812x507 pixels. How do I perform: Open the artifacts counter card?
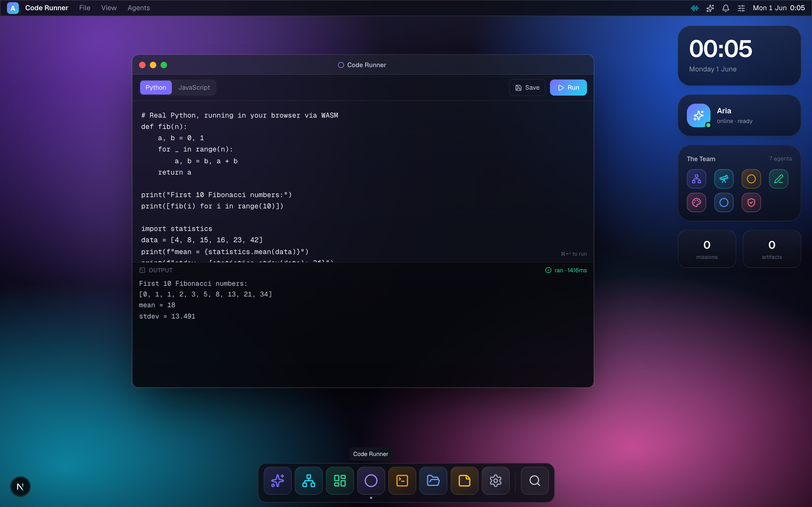(x=772, y=249)
